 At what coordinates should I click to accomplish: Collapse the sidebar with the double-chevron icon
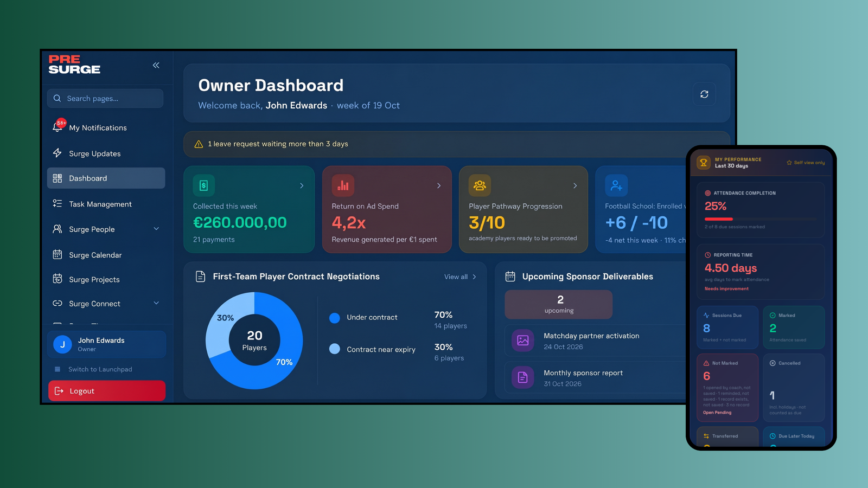click(x=156, y=65)
